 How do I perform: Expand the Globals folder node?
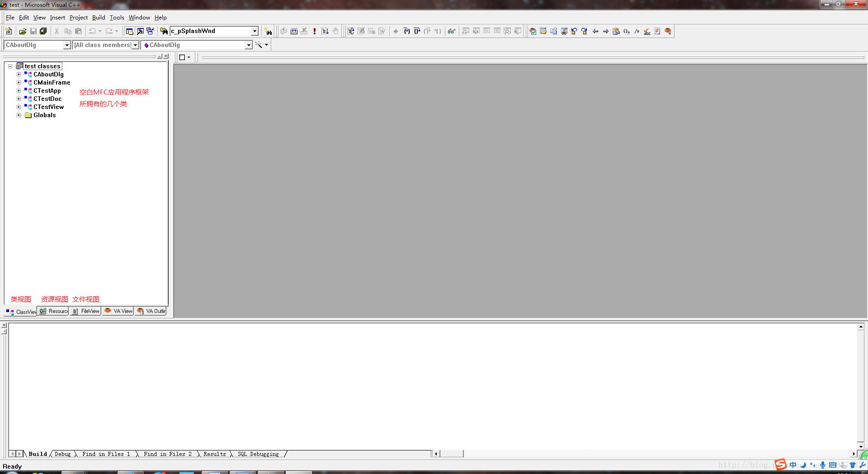(x=19, y=115)
